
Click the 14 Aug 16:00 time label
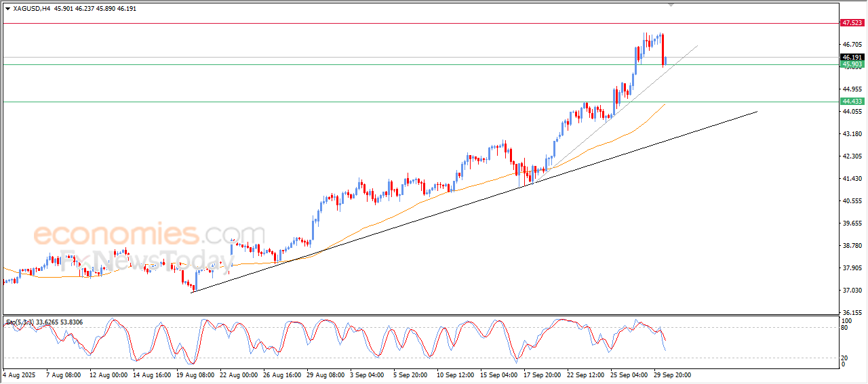151,374
